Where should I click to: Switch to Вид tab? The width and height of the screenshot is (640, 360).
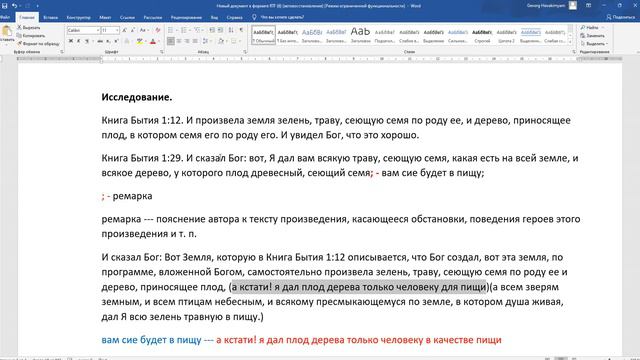(214, 18)
